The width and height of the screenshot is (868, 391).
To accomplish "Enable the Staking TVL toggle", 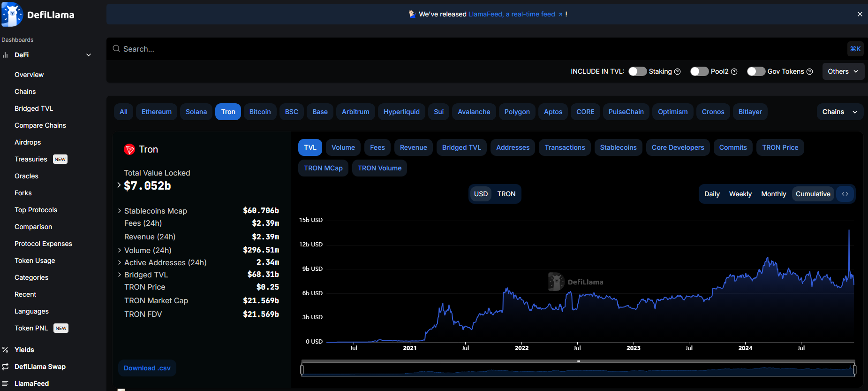I will click(637, 71).
